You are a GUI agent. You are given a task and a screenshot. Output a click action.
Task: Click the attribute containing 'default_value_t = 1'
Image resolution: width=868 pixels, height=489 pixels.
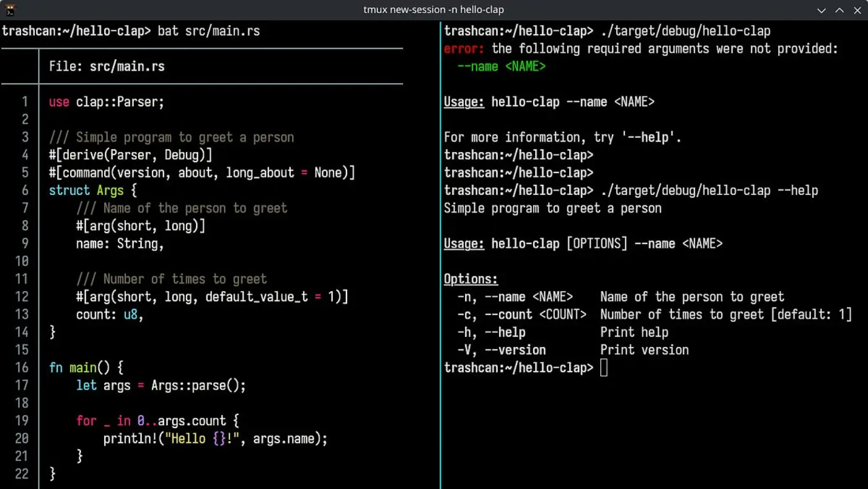(213, 297)
